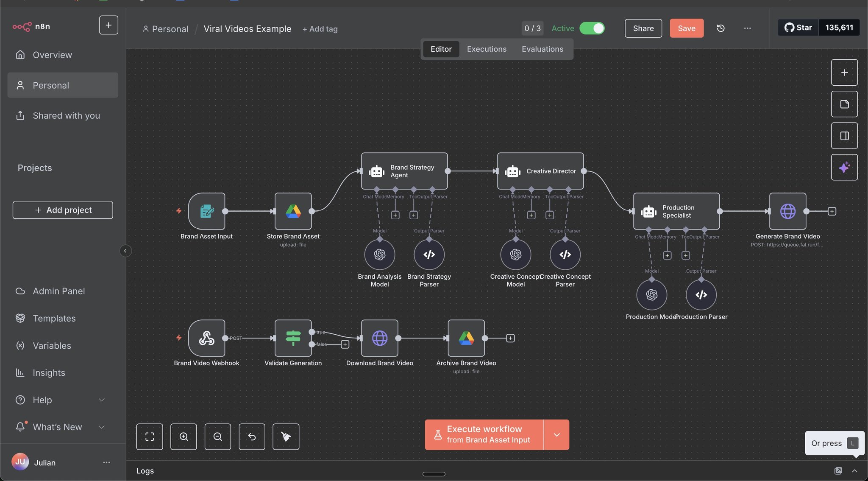868x481 pixels.
Task: Open the AI assistant sparkle button
Action: pyautogui.click(x=844, y=167)
